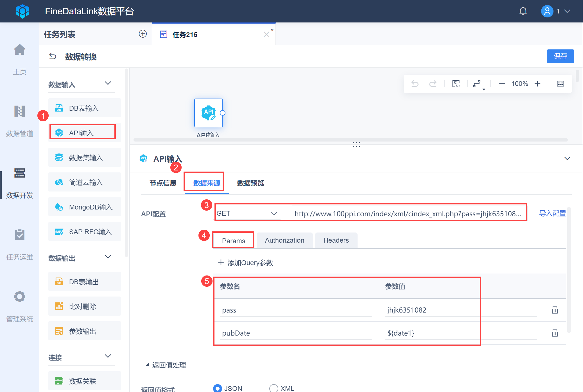Select DB表输入 from data input list

(x=83, y=108)
